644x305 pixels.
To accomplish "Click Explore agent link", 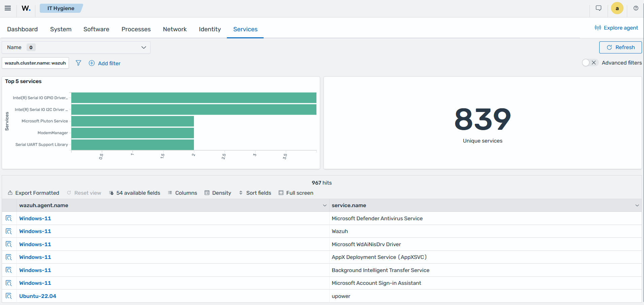I will pyautogui.click(x=616, y=28).
